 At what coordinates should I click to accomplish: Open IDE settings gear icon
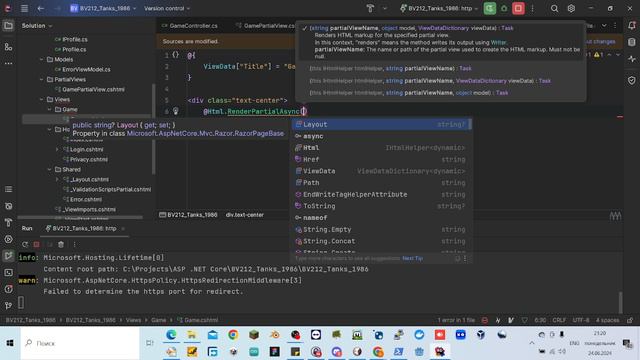click(571, 8)
